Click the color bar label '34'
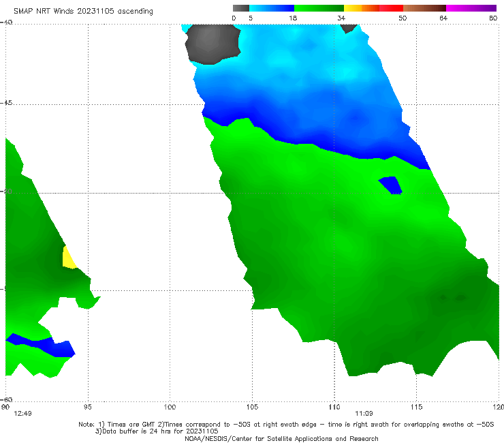The width and height of the screenshot is (504, 443). [341, 18]
